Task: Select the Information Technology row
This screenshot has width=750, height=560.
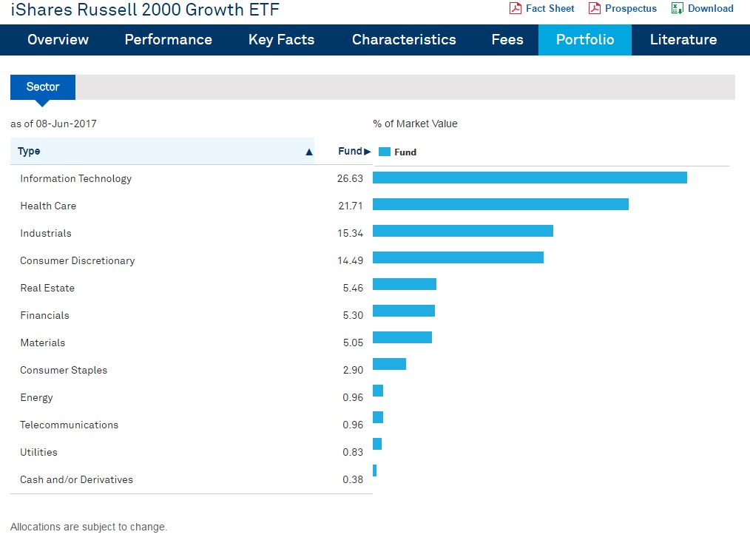Action: pyautogui.click(x=192, y=178)
